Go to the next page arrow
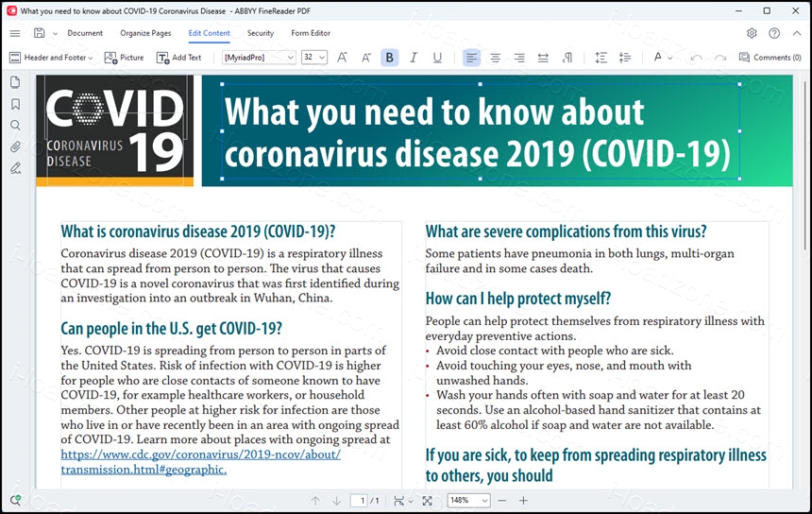Viewport: 812px width, 514px height. (337, 501)
